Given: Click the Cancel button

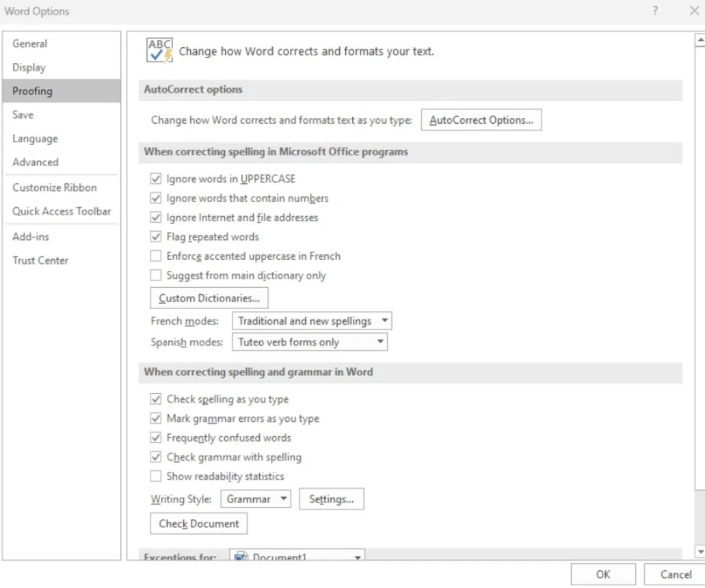Looking at the screenshot, I should coord(676,574).
